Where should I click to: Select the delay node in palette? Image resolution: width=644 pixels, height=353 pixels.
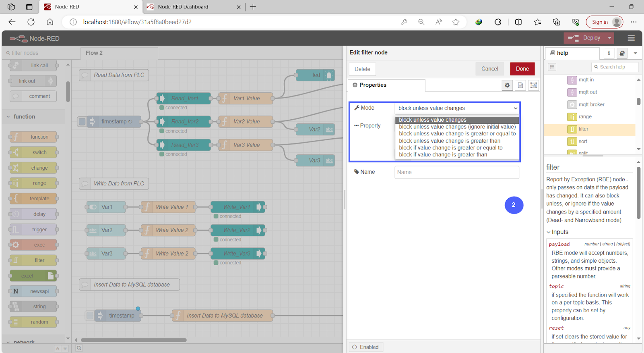coord(33,214)
